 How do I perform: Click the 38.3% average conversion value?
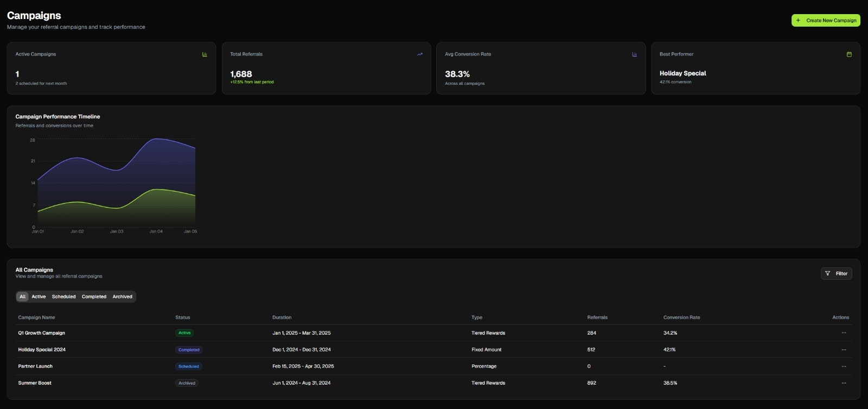(x=457, y=74)
